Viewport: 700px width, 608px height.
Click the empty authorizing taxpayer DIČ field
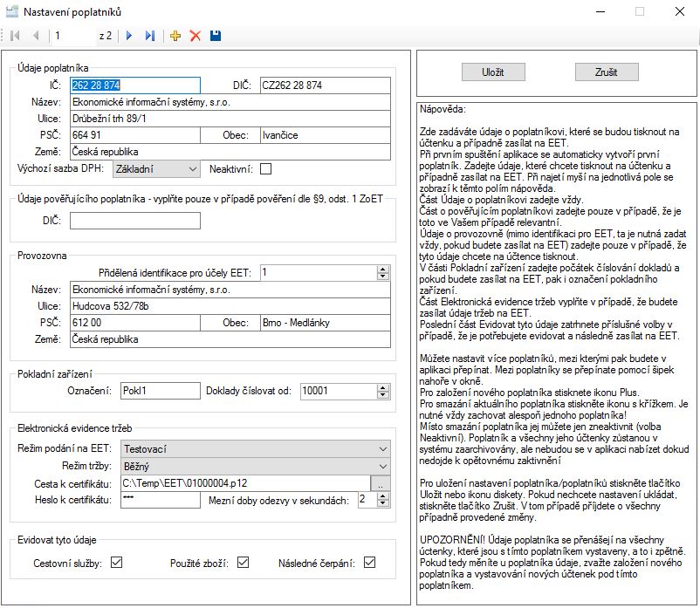pos(135,221)
